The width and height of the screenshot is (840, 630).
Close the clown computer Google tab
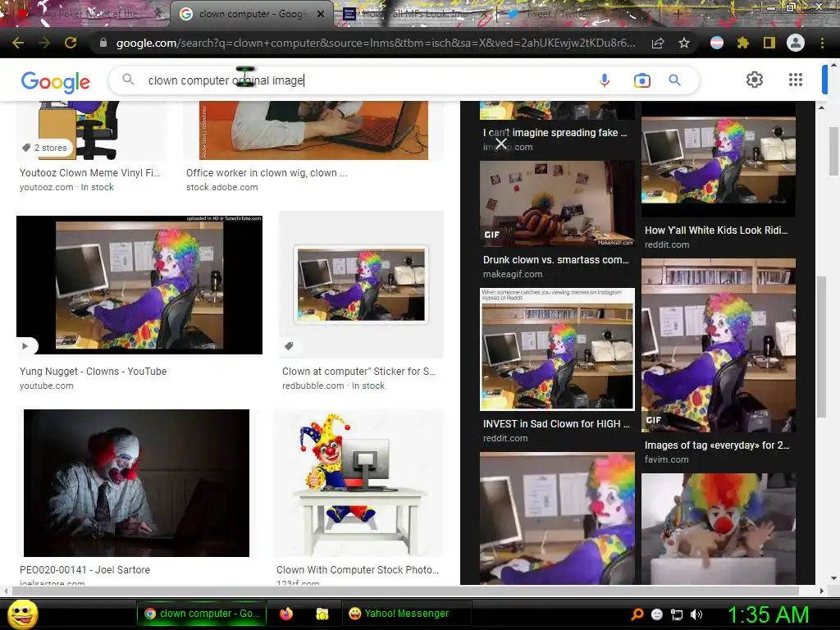tap(321, 14)
